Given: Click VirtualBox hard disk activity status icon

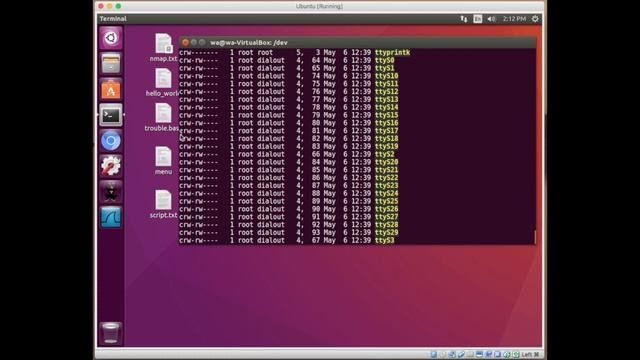Looking at the screenshot, I should click(433, 354).
